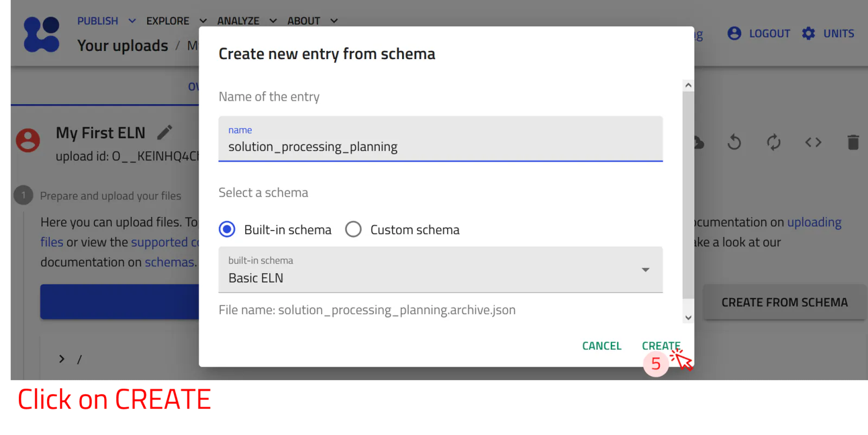Click the red user avatar icon
The image size is (868, 435).
(28, 140)
